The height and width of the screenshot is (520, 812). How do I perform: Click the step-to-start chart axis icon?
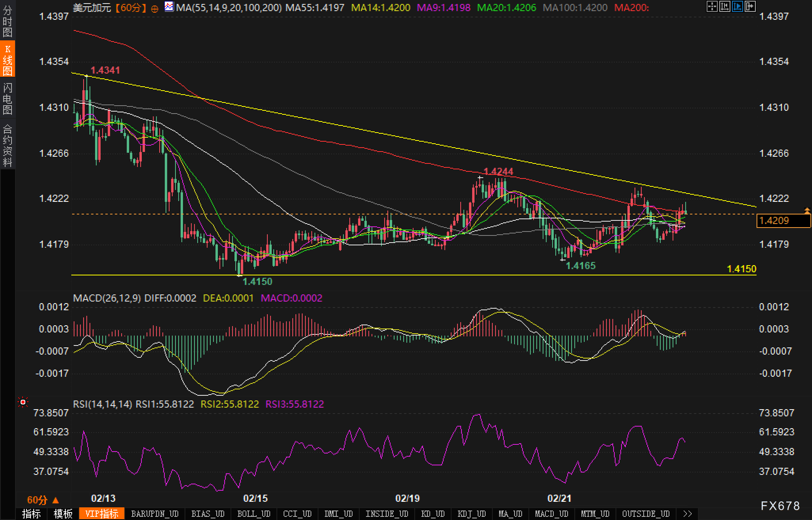point(724,6)
